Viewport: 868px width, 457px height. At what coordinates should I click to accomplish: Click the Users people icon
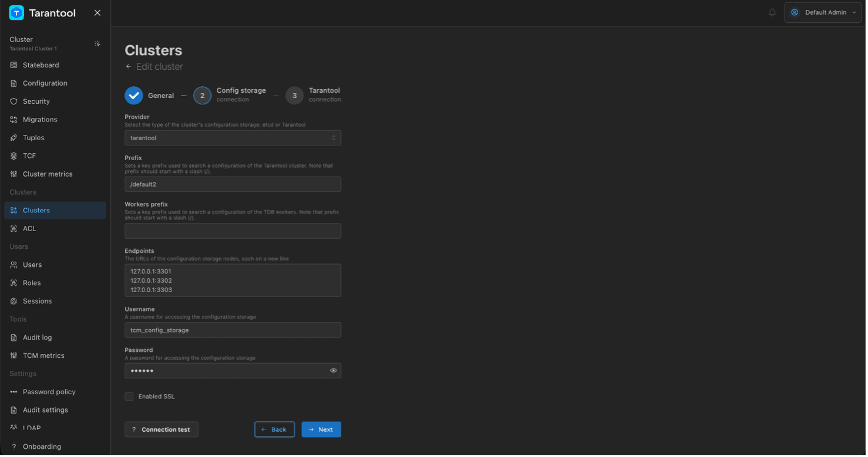pos(14,265)
